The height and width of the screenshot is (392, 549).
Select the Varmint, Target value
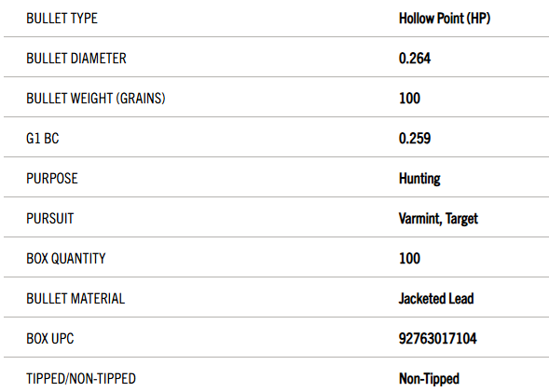pos(438,219)
